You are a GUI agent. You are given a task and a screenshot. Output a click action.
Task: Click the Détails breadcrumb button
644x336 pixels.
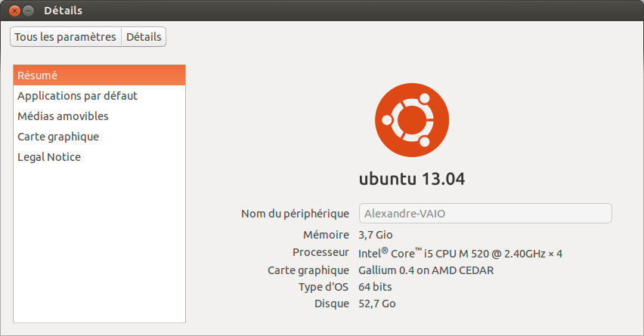click(x=144, y=37)
